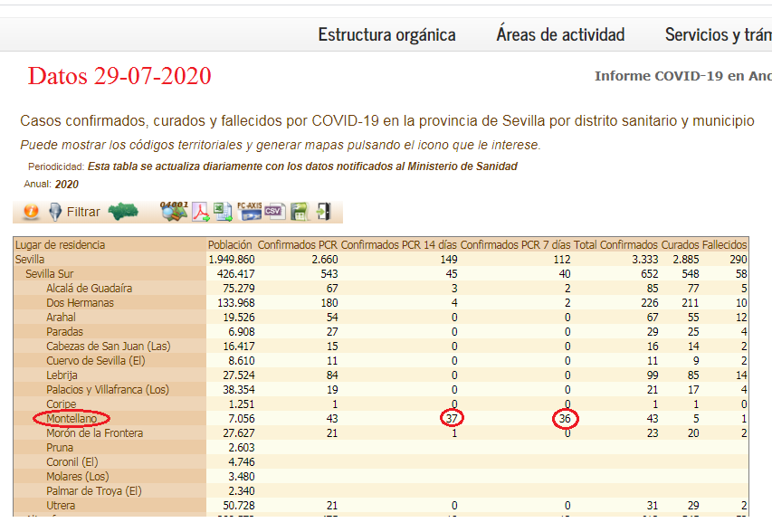This screenshot has height=532, width=772.
Task: Download table as CSV file
Action: [x=275, y=212]
